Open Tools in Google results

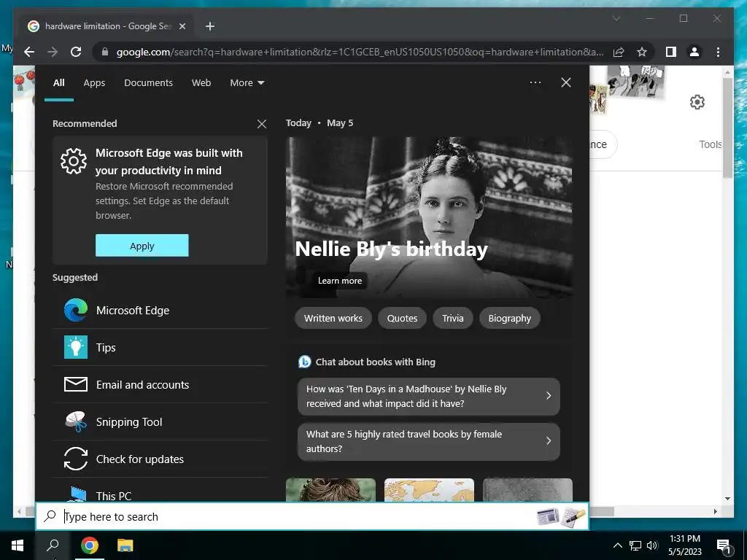[x=711, y=144]
